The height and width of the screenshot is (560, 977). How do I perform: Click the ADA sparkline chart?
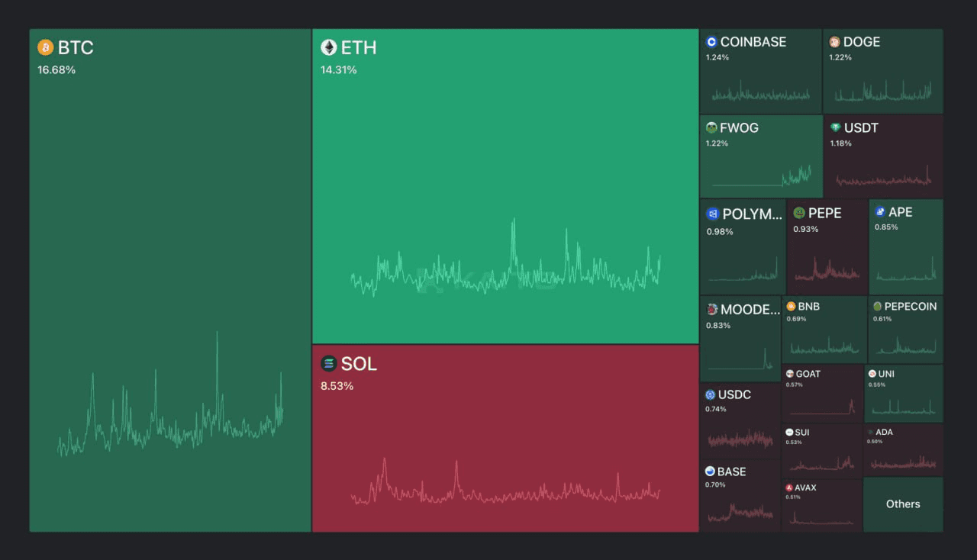903,462
